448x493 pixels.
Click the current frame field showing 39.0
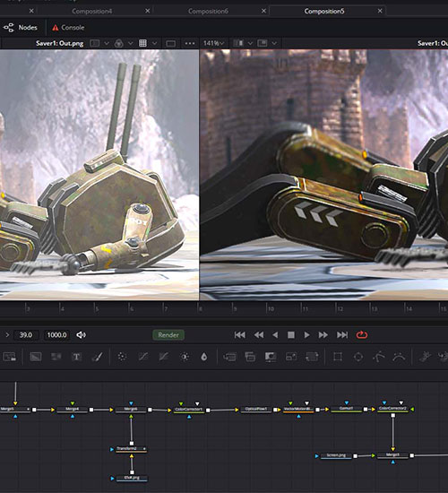pyautogui.click(x=26, y=335)
